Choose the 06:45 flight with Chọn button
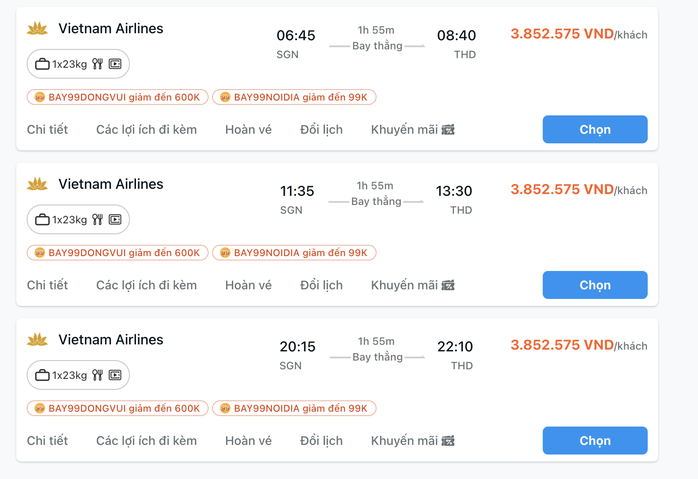 point(595,130)
